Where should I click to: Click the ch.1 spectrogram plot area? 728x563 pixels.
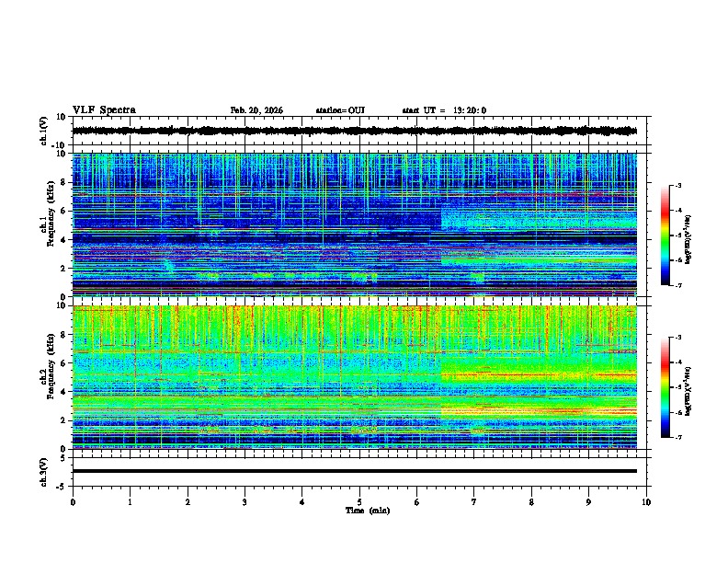[x=355, y=224]
